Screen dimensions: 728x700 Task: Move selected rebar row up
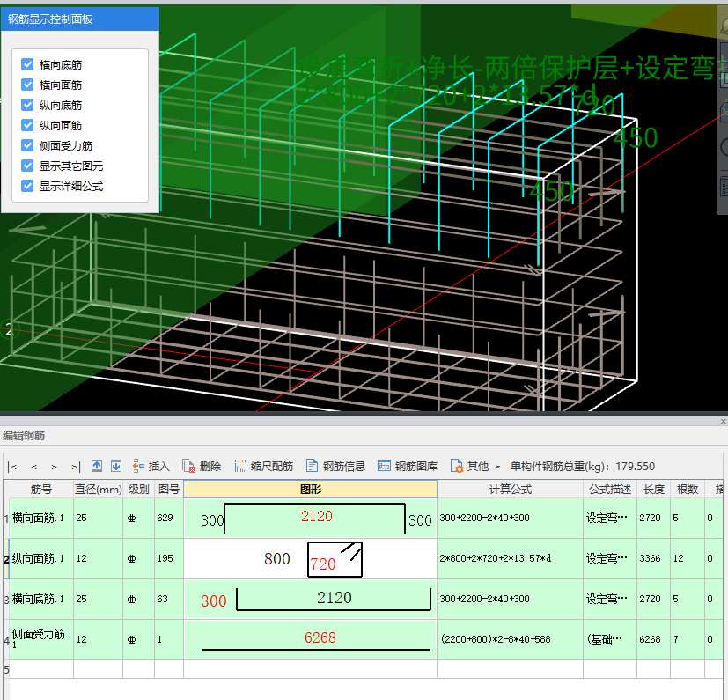[97, 466]
